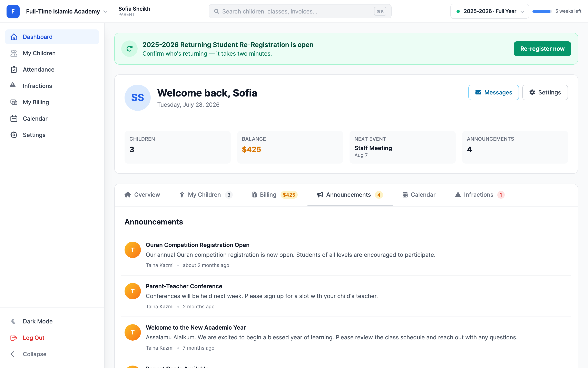588x368 pixels.
Task: Click the red 1 badge on Infractions tab
Action: (501, 195)
